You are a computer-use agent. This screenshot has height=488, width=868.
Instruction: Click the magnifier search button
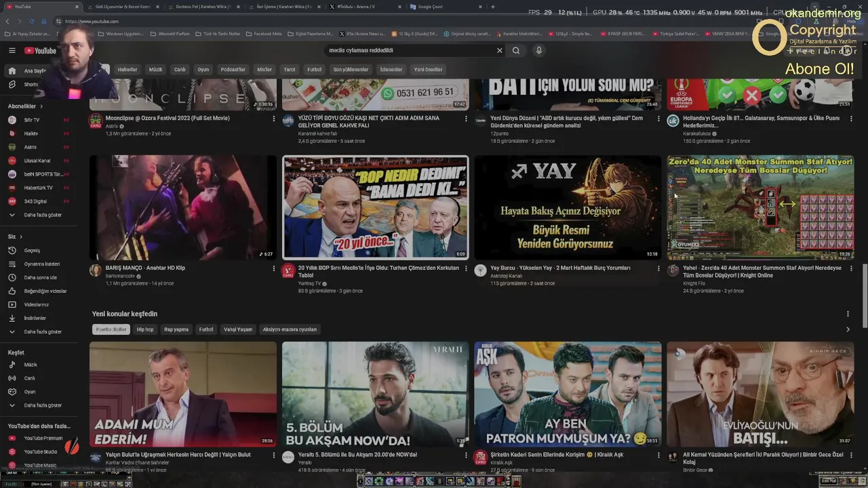click(516, 50)
